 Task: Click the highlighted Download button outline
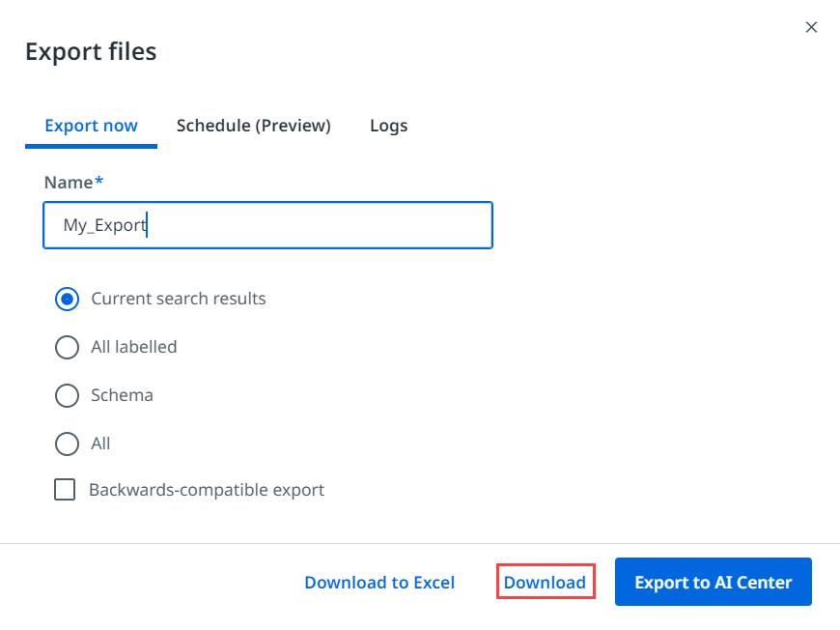click(x=545, y=582)
